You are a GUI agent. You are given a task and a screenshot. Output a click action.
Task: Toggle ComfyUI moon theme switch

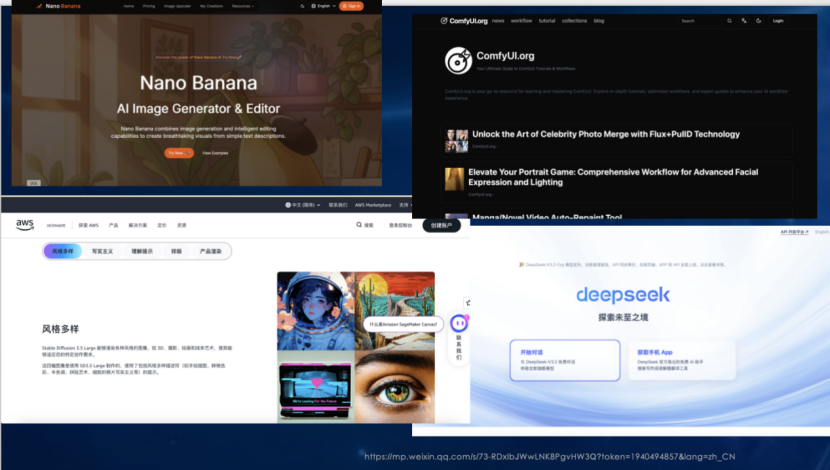tap(759, 20)
